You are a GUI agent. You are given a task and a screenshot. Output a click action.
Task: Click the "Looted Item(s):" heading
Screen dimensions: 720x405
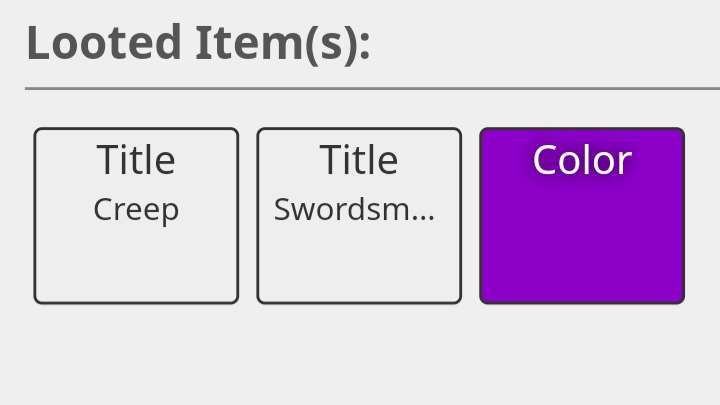(x=198, y=44)
